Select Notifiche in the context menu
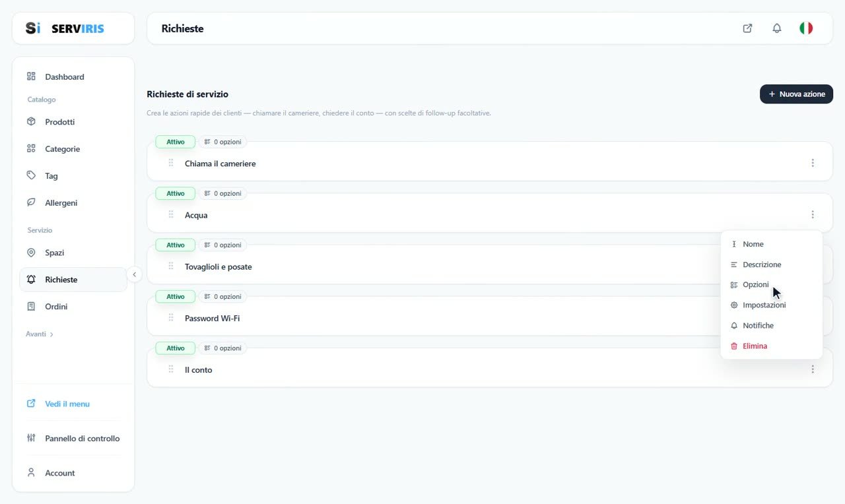Viewport: 845px width, 504px height. pos(771,326)
